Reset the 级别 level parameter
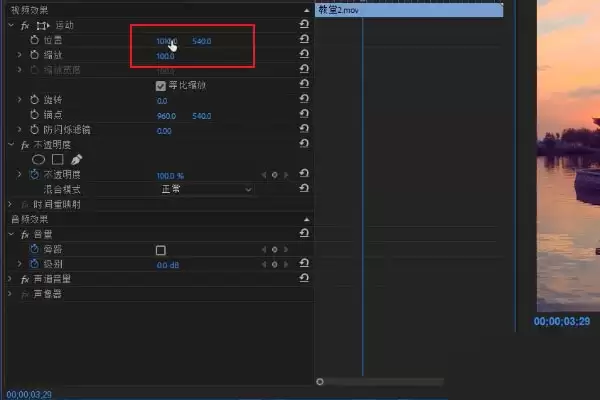Screen dimensions: 600x400 304,263
